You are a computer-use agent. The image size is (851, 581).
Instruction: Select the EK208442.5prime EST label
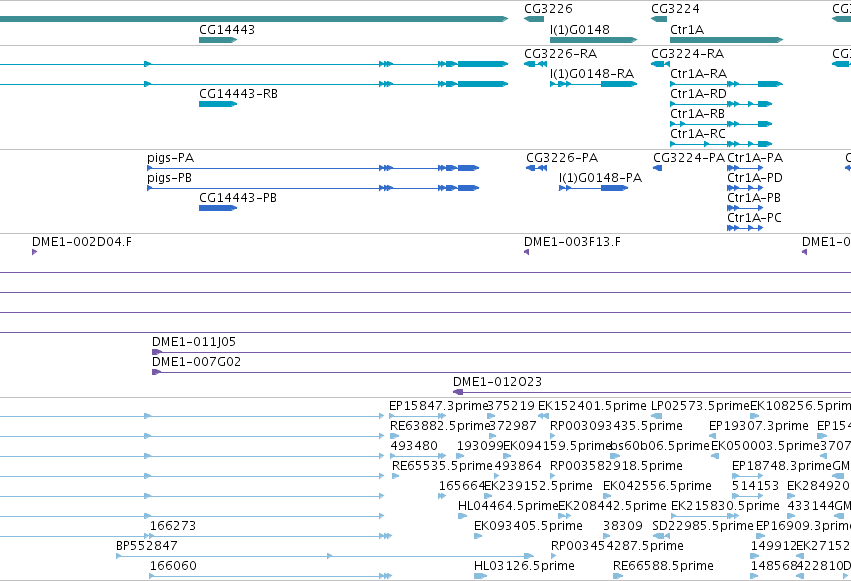coord(612,506)
